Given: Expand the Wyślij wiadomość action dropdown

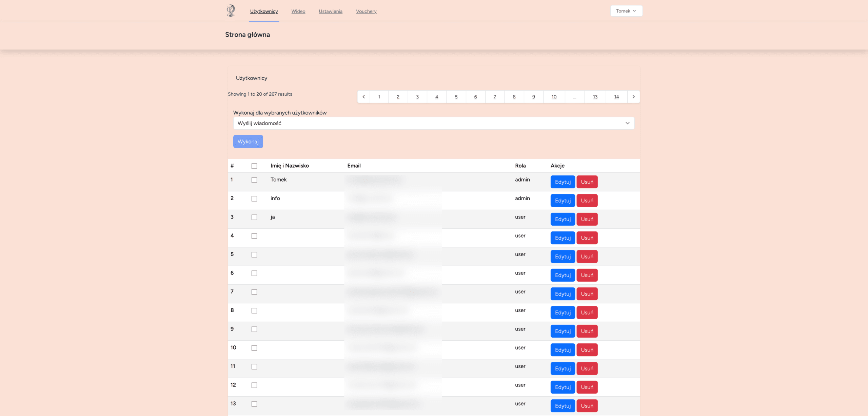Looking at the screenshot, I should 433,123.
